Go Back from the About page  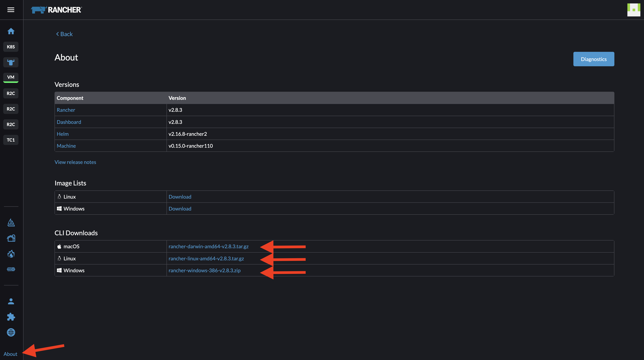(64, 34)
